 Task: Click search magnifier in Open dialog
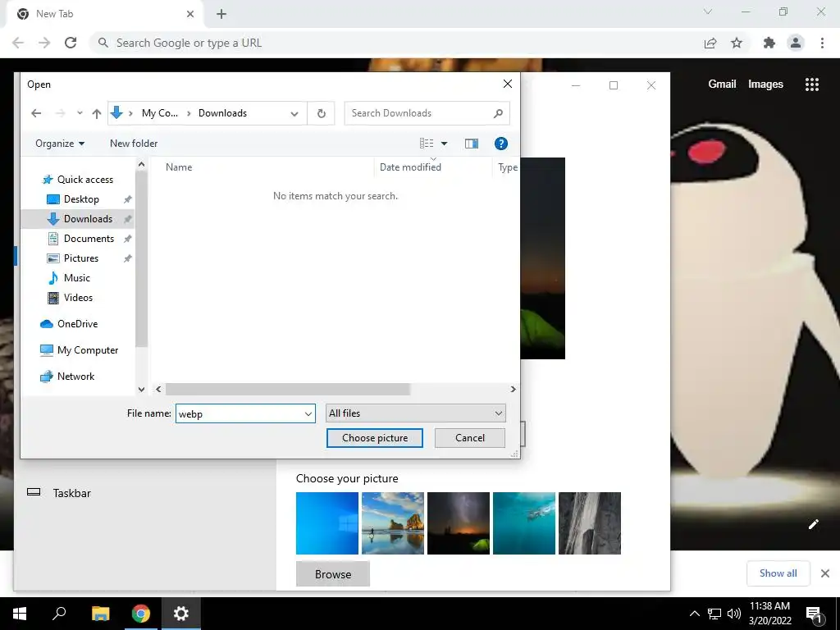pos(498,113)
